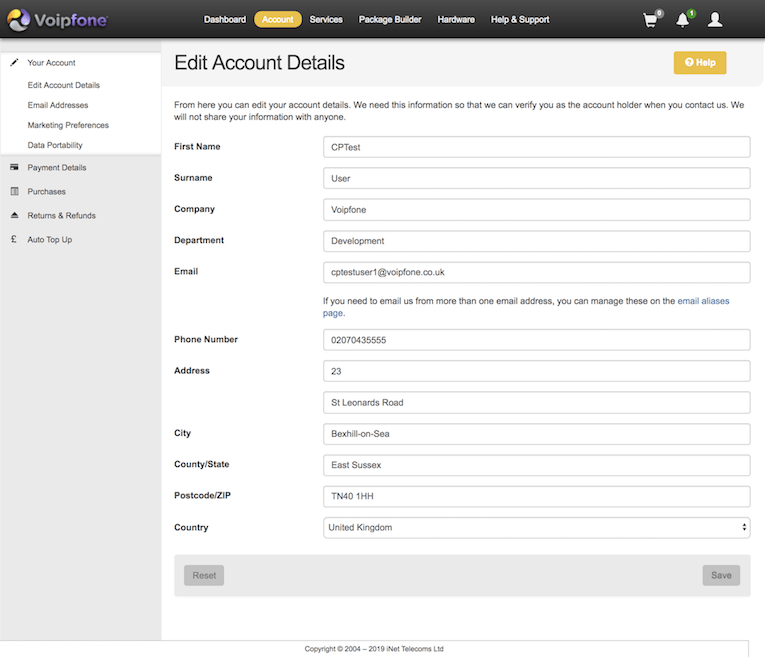Click the Postcode/ZIP input field
765x657 pixels.
click(537, 496)
